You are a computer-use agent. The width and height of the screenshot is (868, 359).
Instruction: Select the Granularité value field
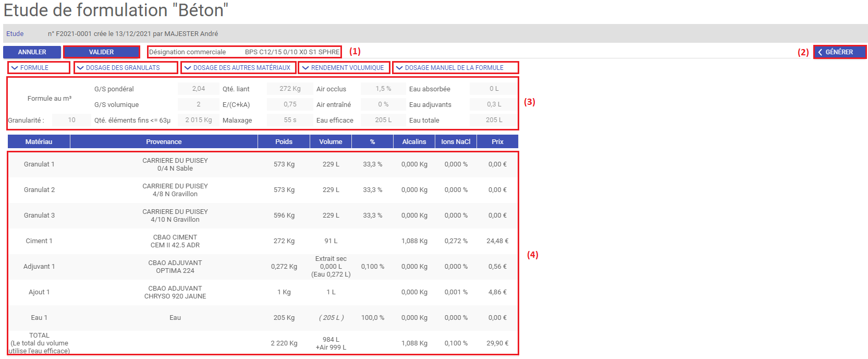pos(71,120)
